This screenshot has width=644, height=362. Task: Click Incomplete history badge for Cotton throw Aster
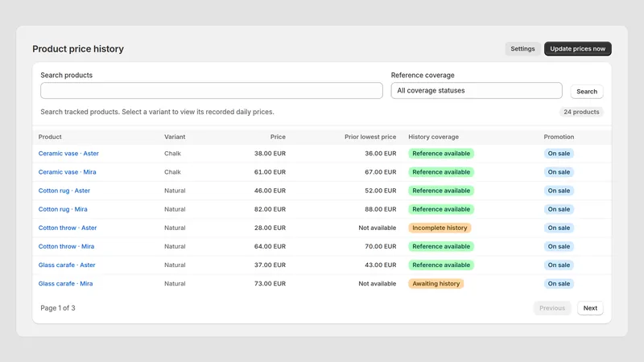pyautogui.click(x=440, y=228)
